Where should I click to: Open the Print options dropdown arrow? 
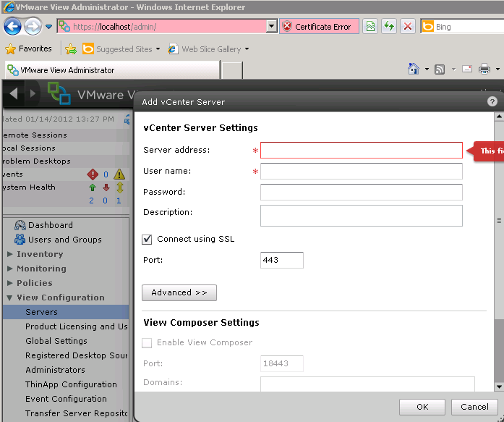(497, 69)
